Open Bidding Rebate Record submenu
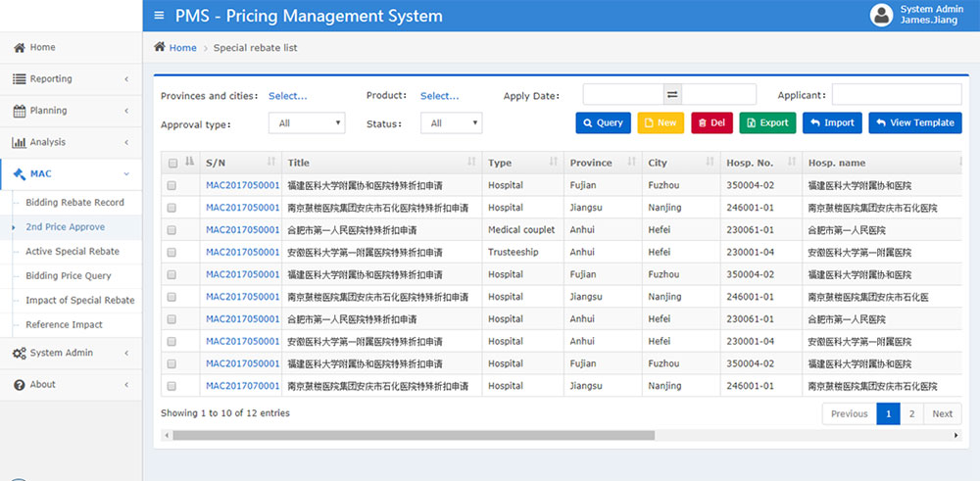 click(x=75, y=203)
